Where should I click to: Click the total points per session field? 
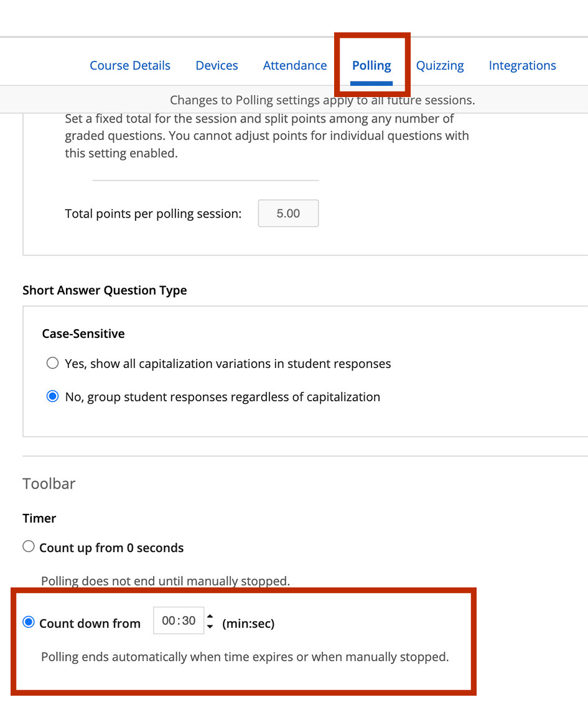click(x=288, y=213)
